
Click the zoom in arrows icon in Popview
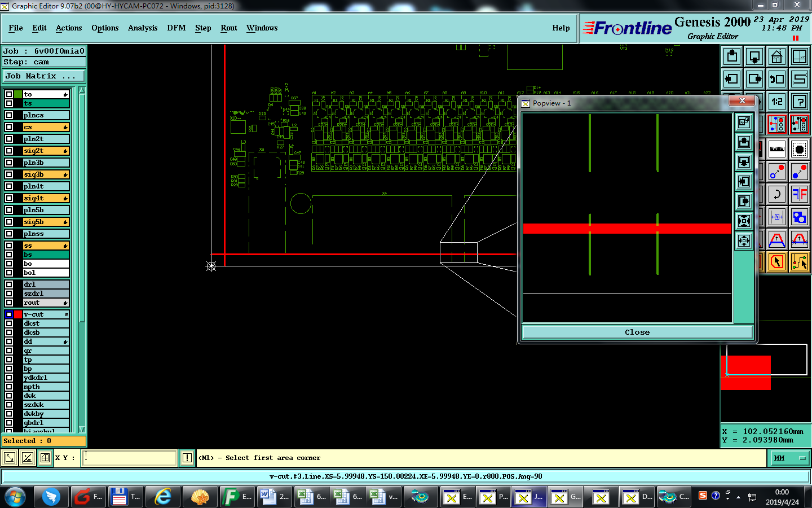click(x=744, y=221)
